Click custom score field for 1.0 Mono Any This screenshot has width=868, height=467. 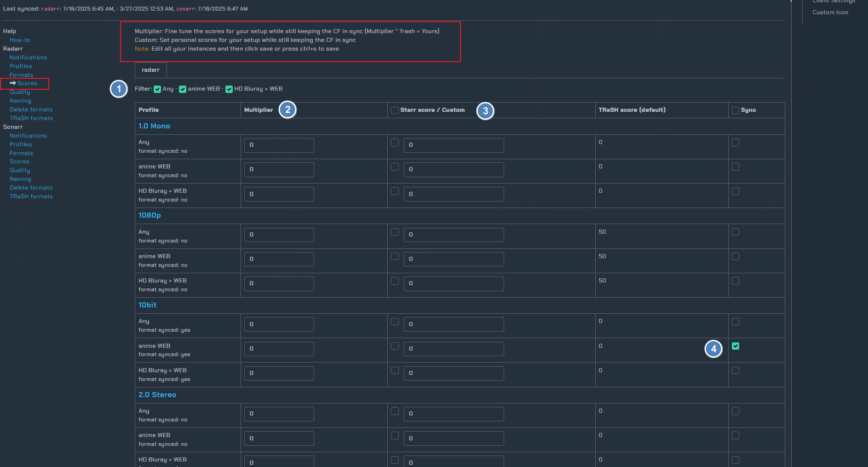click(x=454, y=145)
